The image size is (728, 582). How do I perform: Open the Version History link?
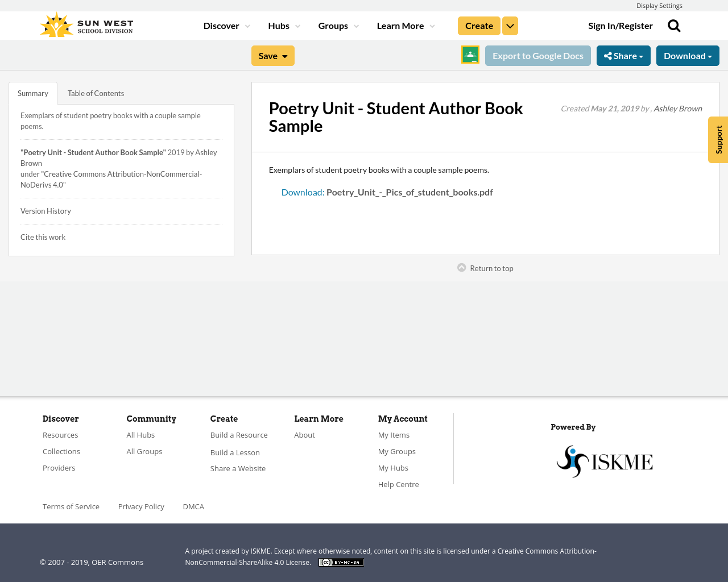tap(45, 210)
